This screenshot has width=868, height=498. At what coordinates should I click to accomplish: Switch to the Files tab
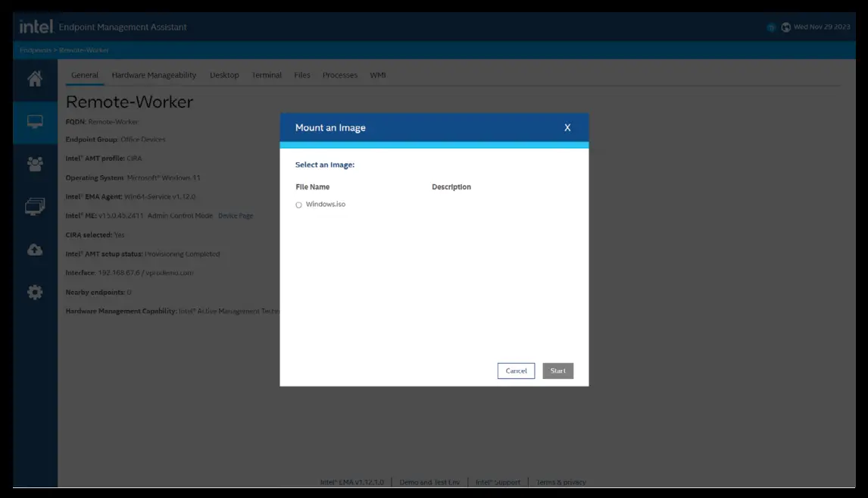click(302, 75)
